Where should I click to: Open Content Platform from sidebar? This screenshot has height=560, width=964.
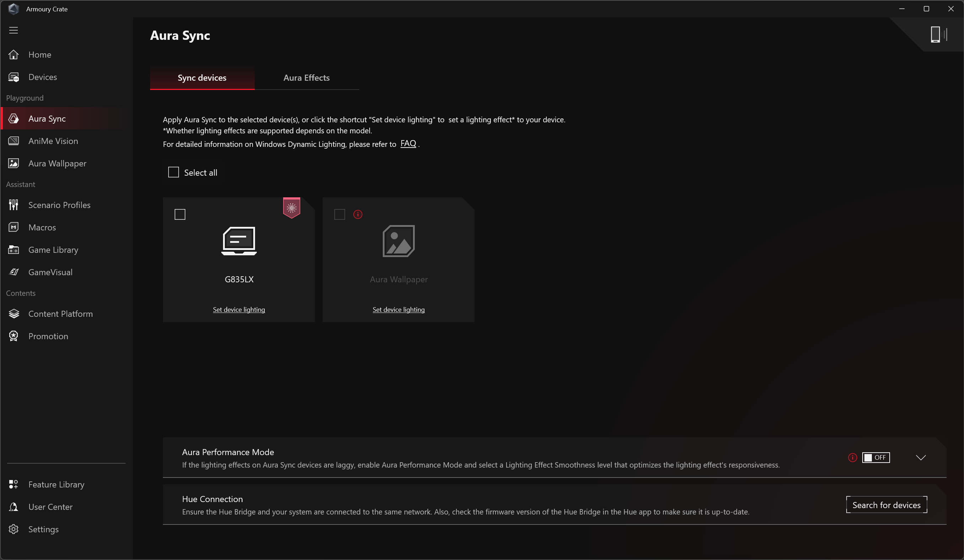click(x=60, y=314)
